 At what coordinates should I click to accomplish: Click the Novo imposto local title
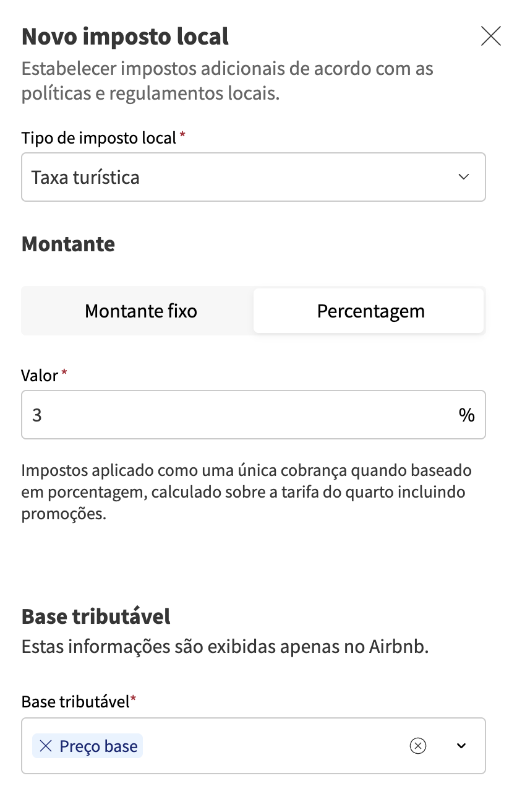125,37
